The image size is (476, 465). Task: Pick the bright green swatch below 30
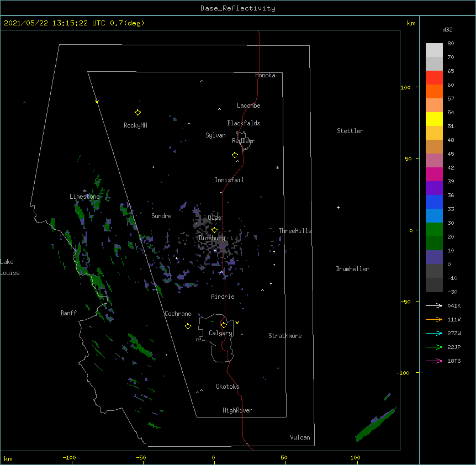tap(434, 230)
